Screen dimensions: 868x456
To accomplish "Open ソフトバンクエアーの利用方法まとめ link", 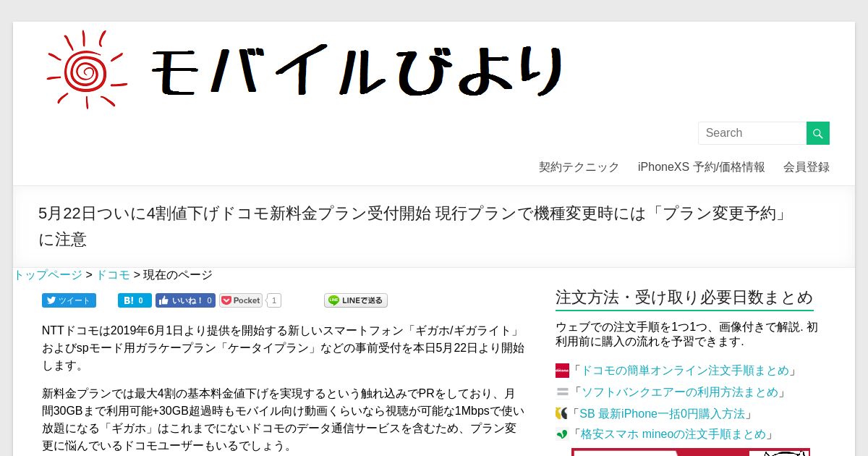I will [x=678, y=392].
